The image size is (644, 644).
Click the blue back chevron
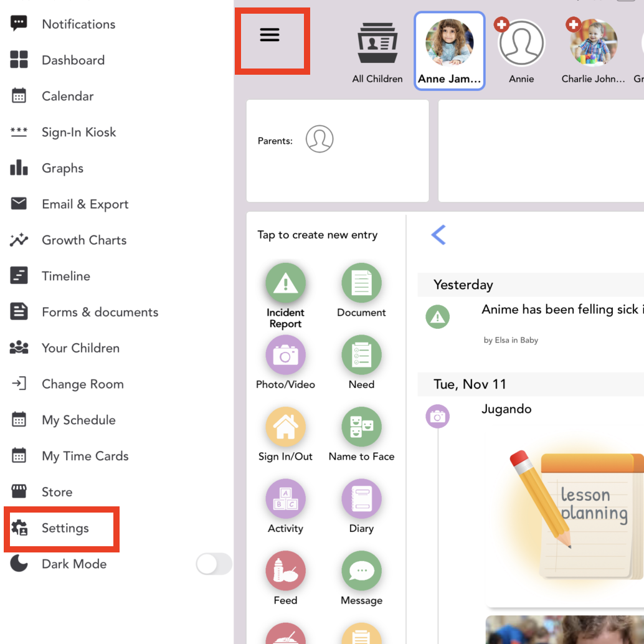pyautogui.click(x=438, y=235)
